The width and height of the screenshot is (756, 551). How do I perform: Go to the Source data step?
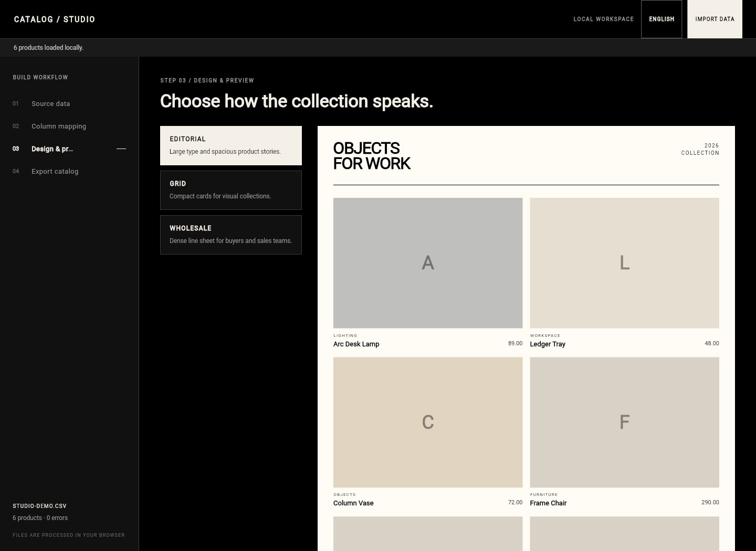point(69,104)
